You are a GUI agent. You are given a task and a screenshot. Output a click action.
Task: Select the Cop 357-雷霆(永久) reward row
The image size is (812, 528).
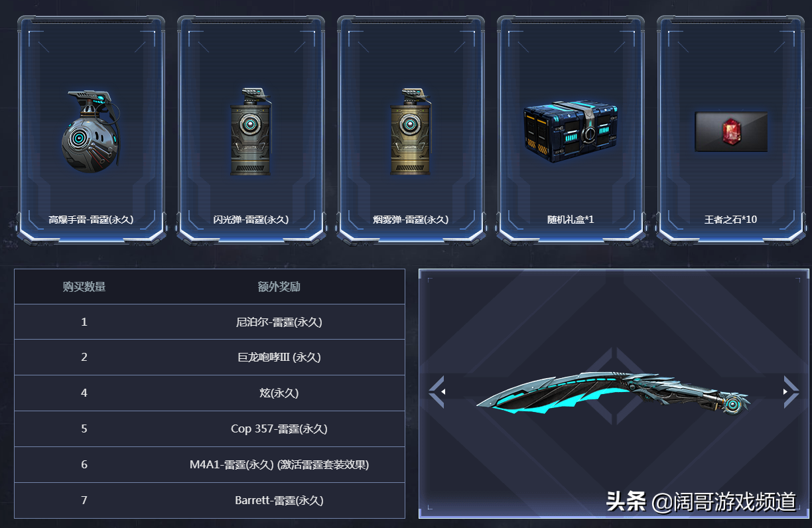pos(210,429)
